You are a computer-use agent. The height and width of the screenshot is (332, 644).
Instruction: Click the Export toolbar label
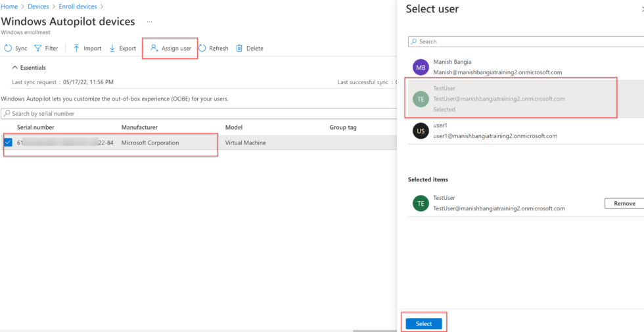(x=127, y=49)
